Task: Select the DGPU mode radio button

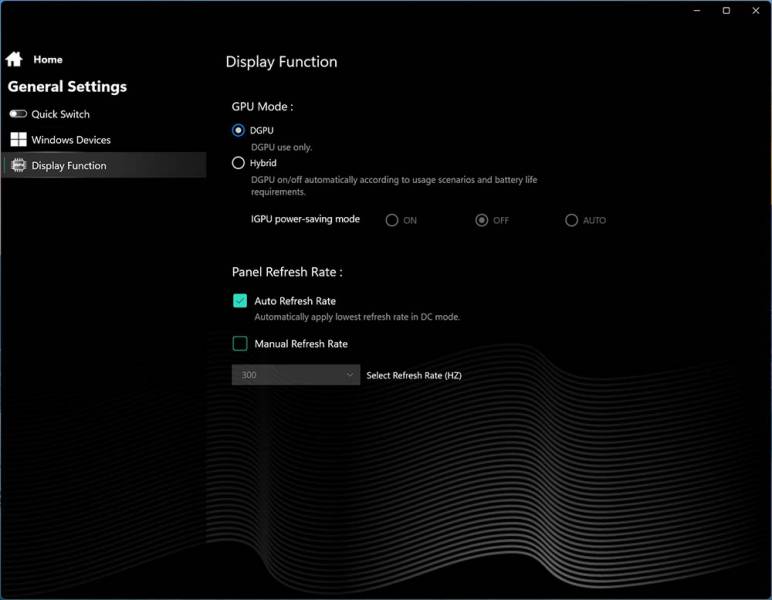Action: click(x=238, y=130)
